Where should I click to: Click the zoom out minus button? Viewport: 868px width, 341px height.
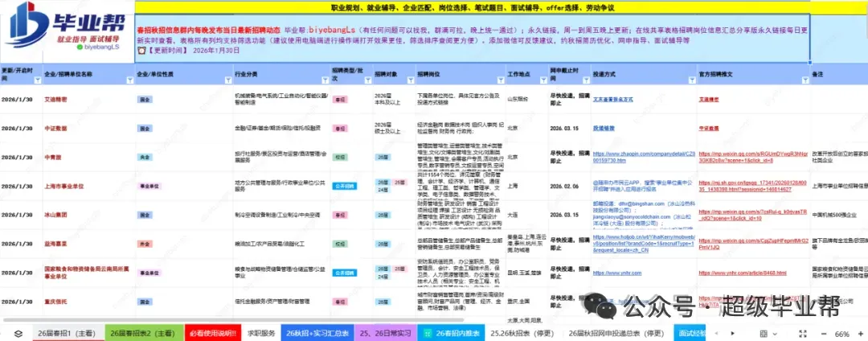click(824, 334)
